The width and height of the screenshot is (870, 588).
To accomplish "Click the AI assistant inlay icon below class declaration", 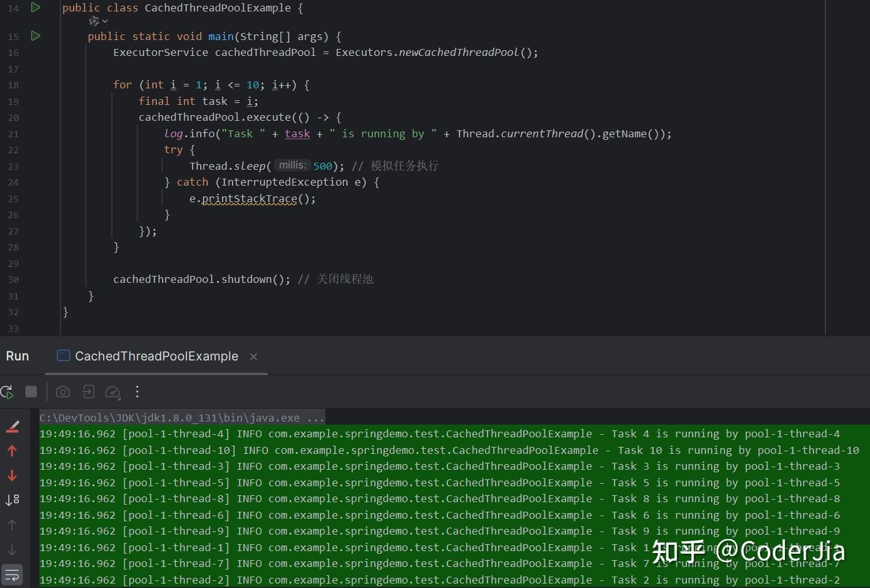I will (94, 21).
